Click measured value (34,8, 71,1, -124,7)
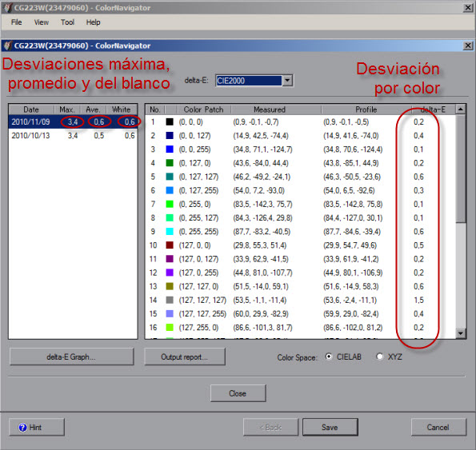Image resolution: width=476 pixels, height=450 pixels. pos(262,149)
